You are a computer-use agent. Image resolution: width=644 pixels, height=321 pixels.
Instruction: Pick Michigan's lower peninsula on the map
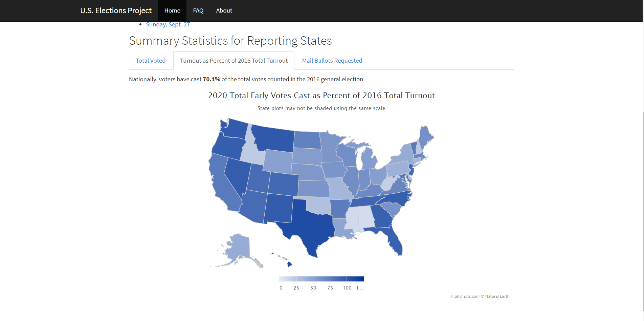pyautogui.click(x=369, y=160)
